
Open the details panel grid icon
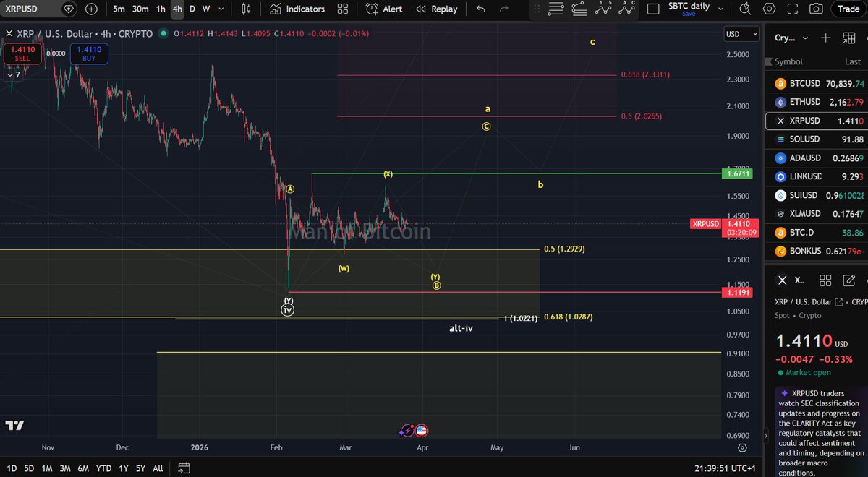point(826,280)
